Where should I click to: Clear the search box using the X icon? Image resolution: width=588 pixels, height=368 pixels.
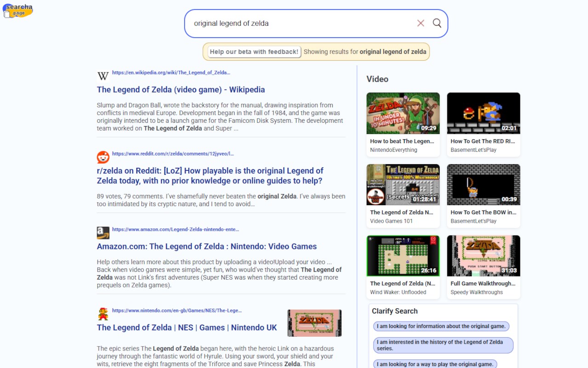(x=420, y=23)
